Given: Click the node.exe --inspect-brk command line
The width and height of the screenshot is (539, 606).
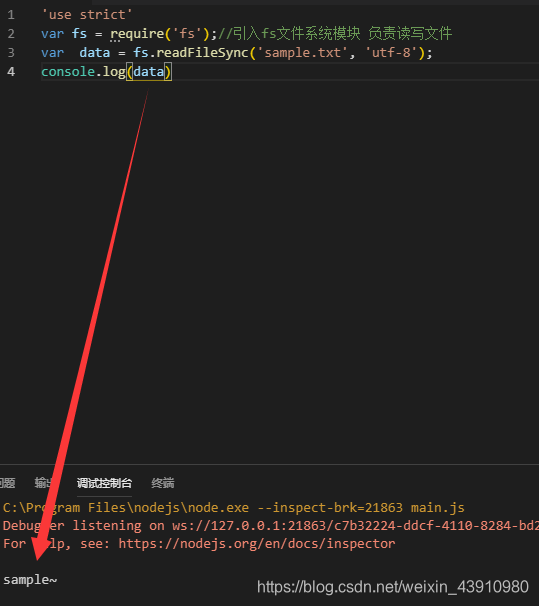Looking at the screenshot, I should coord(233,507).
